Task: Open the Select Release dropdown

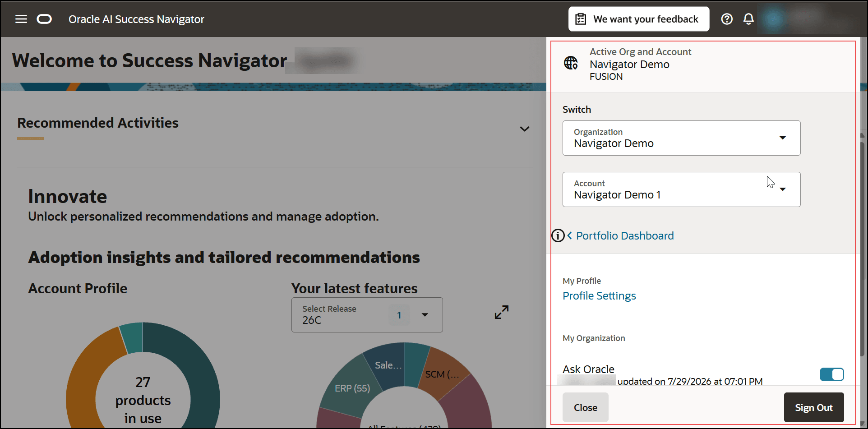Action: tap(367, 315)
